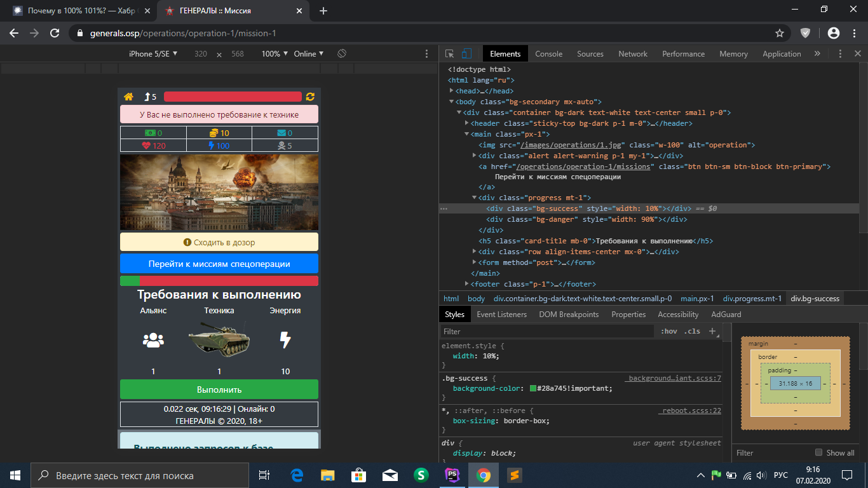The height and width of the screenshot is (488, 868).
Task: Switch to the Sources tab
Action: pos(590,54)
